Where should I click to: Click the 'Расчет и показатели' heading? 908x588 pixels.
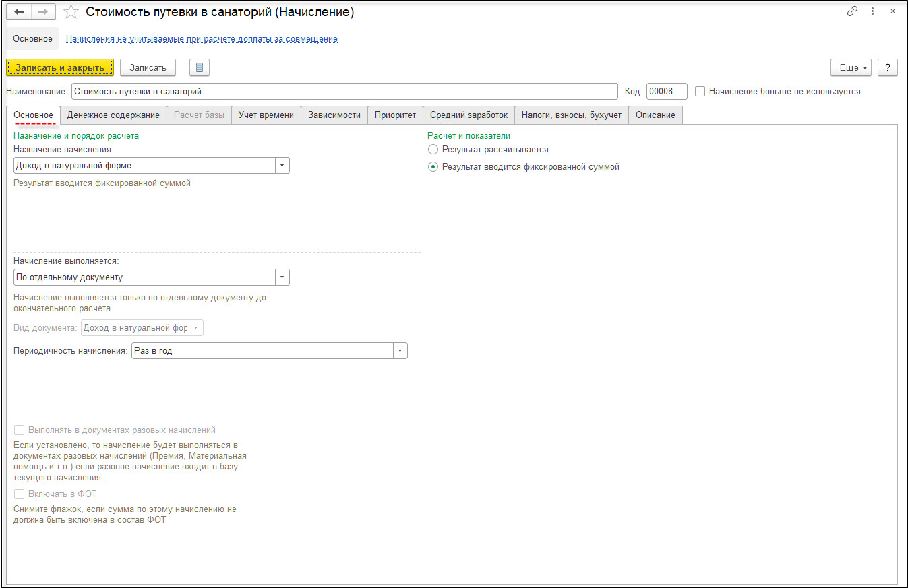tap(469, 135)
